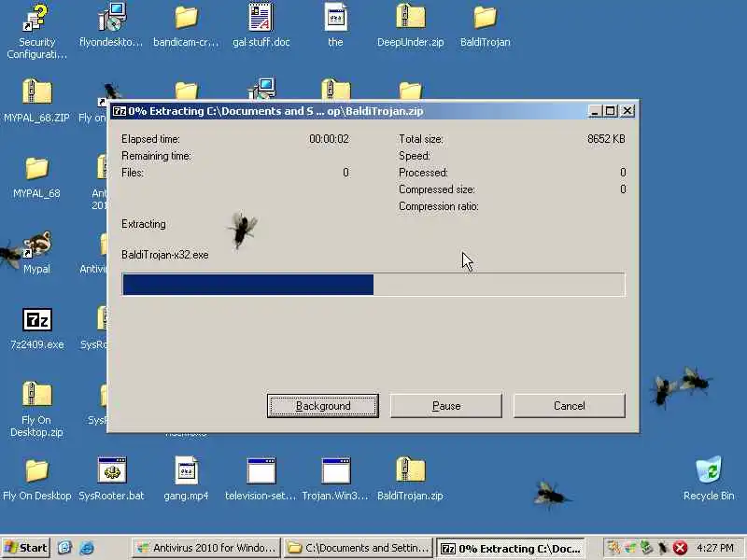747x560 pixels.
Task: Click the blue extraction progress bar
Action: tap(373, 285)
